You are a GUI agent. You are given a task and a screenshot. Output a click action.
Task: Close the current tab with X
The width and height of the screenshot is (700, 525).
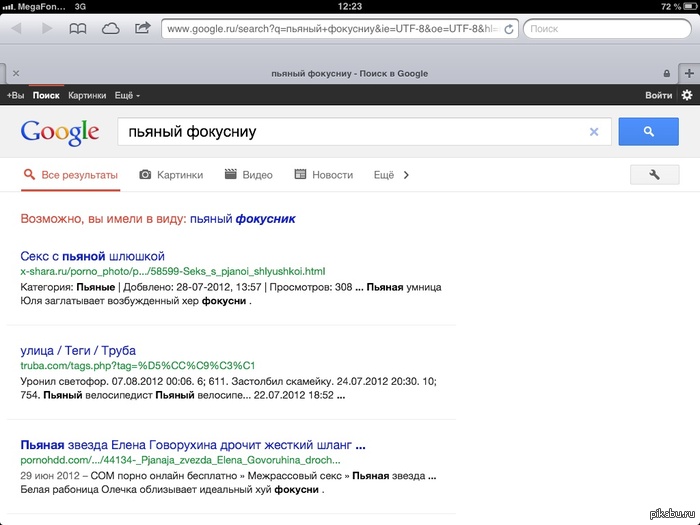[15, 73]
